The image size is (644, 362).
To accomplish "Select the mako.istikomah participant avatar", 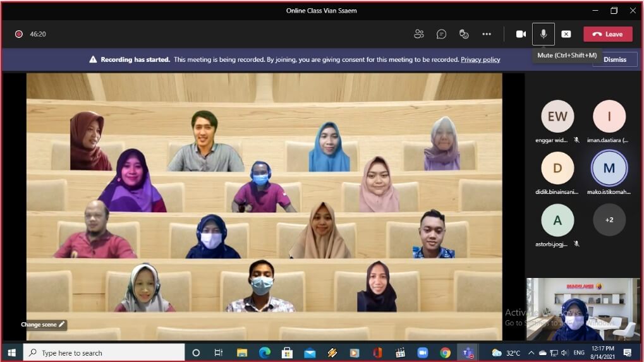I will pyautogui.click(x=609, y=168).
